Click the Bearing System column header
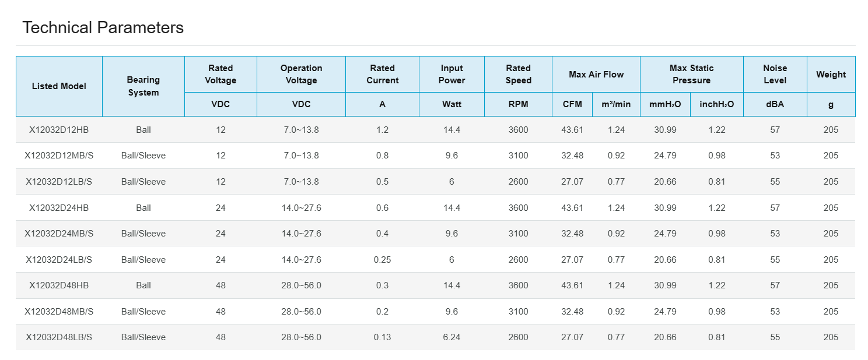 point(143,86)
